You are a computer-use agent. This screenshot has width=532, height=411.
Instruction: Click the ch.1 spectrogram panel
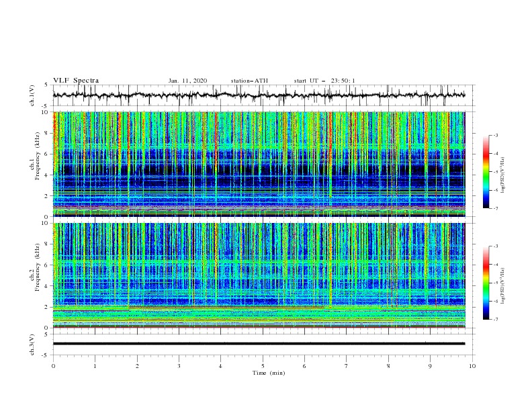click(259, 164)
